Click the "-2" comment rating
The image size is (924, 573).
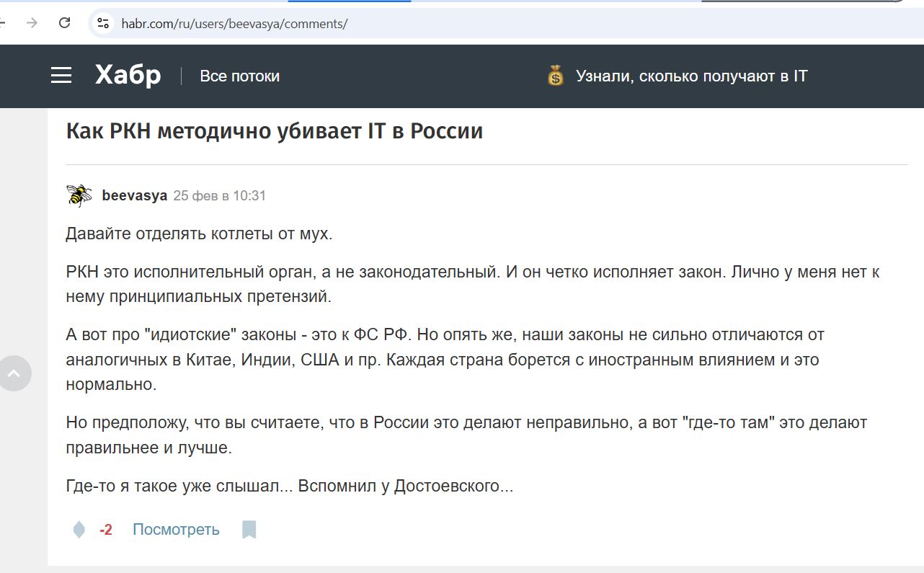pos(105,528)
